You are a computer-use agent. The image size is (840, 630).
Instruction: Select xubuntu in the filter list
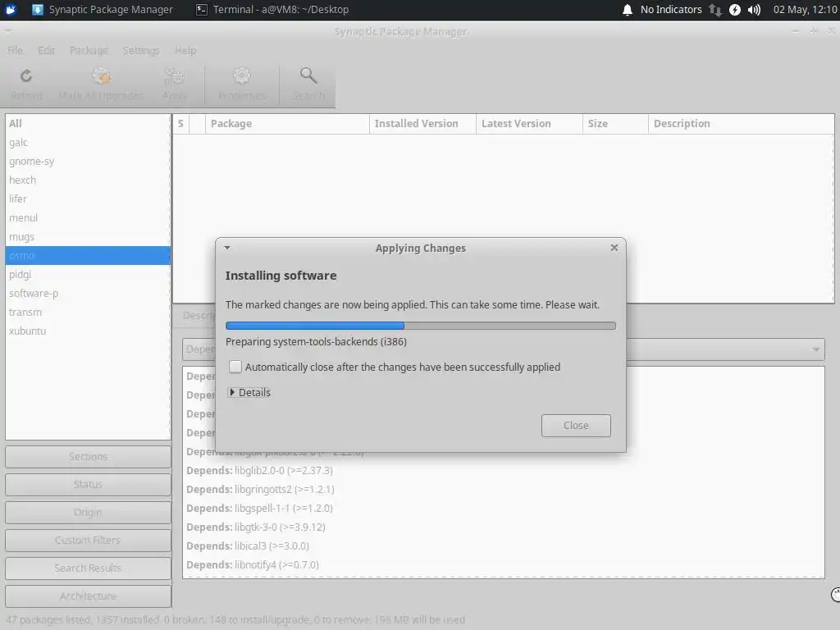(88, 331)
